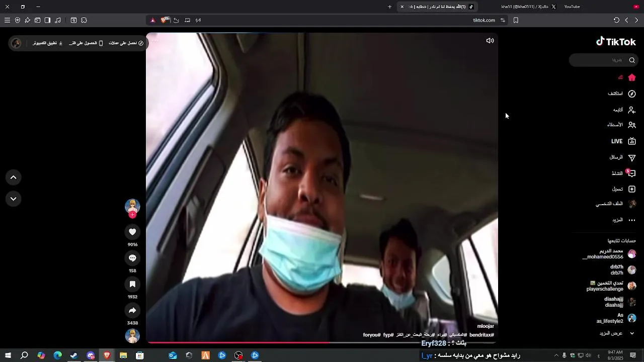Image resolution: width=644 pixels, height=362 pixels.
Task: Open comments with the speech bubble icon
Action: tap(132, 258)
